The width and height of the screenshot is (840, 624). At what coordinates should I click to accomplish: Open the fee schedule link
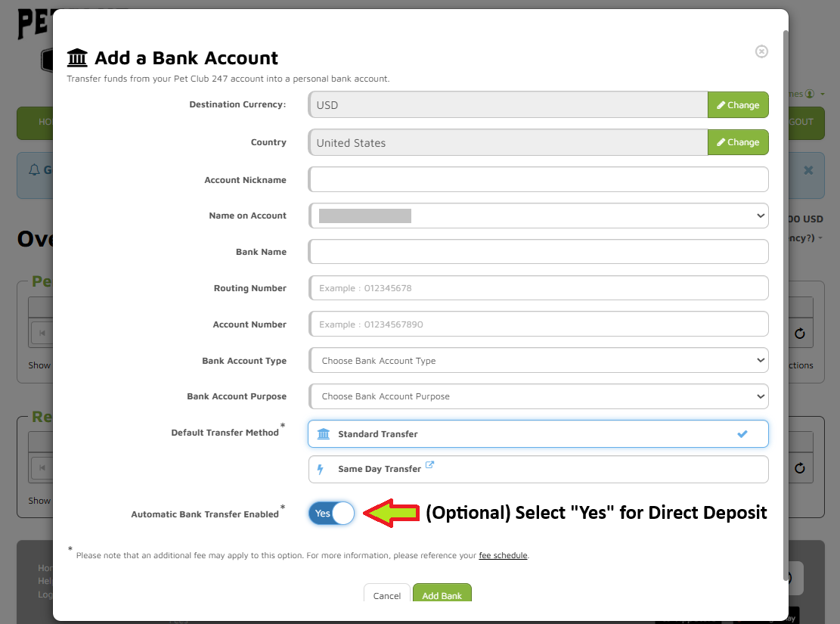coord(503,556)
